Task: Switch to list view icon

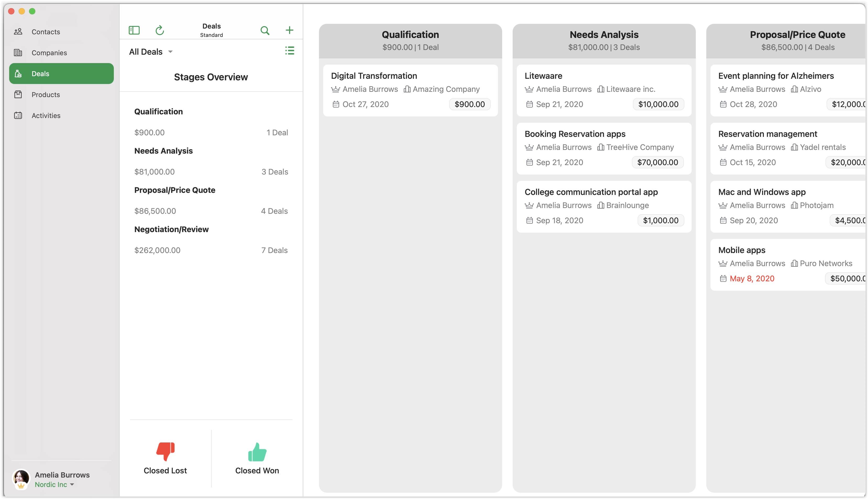Action: (x=290, y=51)
